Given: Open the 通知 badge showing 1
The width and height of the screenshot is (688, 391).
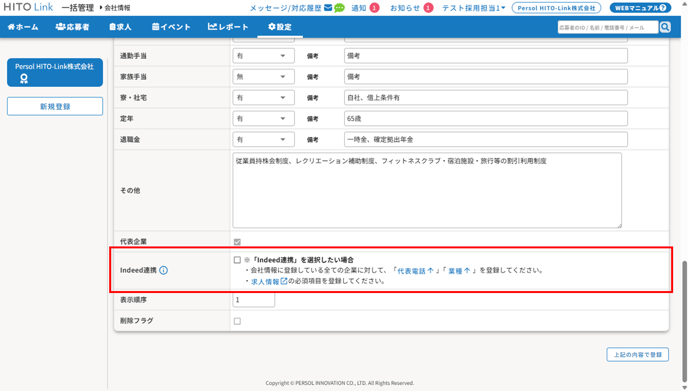Looking at the screenshot, I should (374, 8).
